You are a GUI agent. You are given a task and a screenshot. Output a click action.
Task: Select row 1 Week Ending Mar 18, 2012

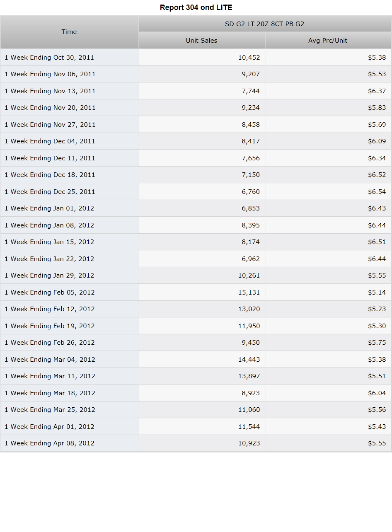click(x=196, y=393)
